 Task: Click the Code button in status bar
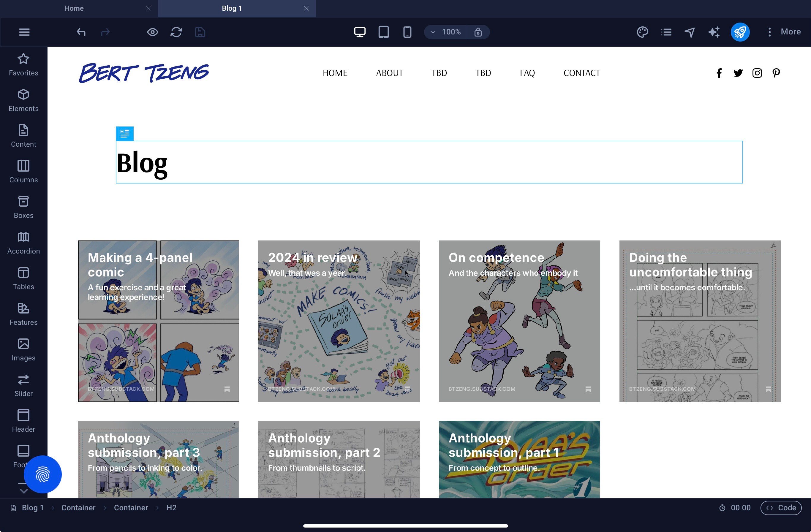pyautogui.click(x=781, y=507)
